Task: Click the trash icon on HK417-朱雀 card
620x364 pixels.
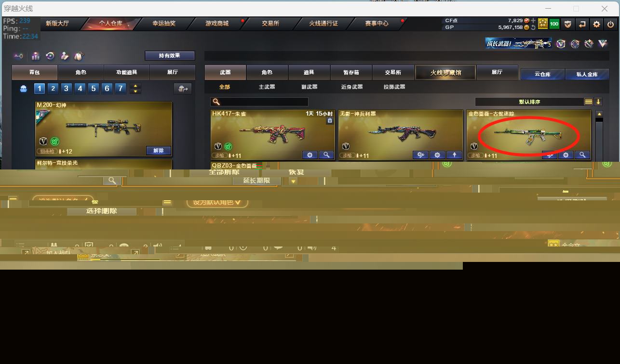Action: (330, 121)
